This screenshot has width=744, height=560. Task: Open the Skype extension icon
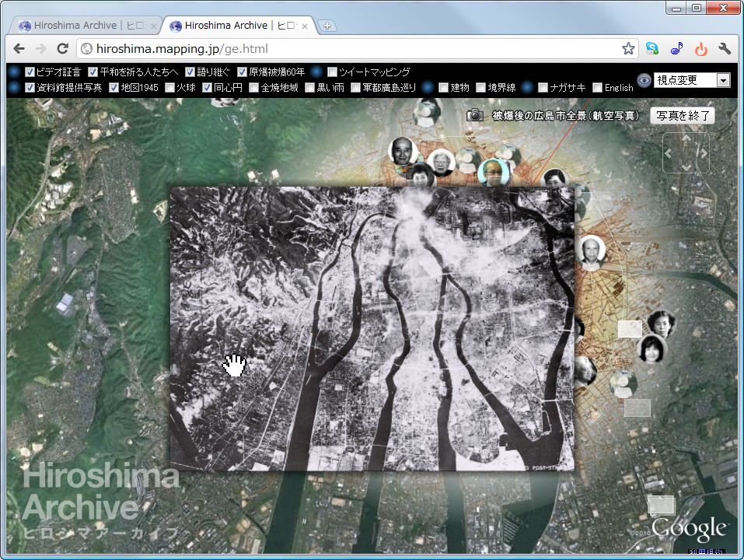tap(652, 48)
